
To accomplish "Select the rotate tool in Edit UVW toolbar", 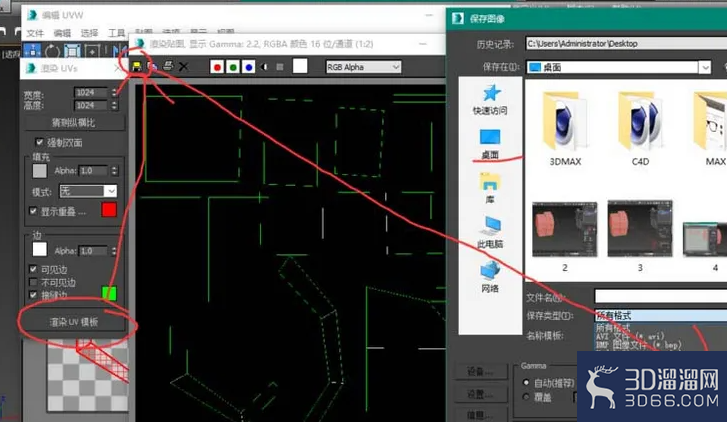I will [52, 51].
